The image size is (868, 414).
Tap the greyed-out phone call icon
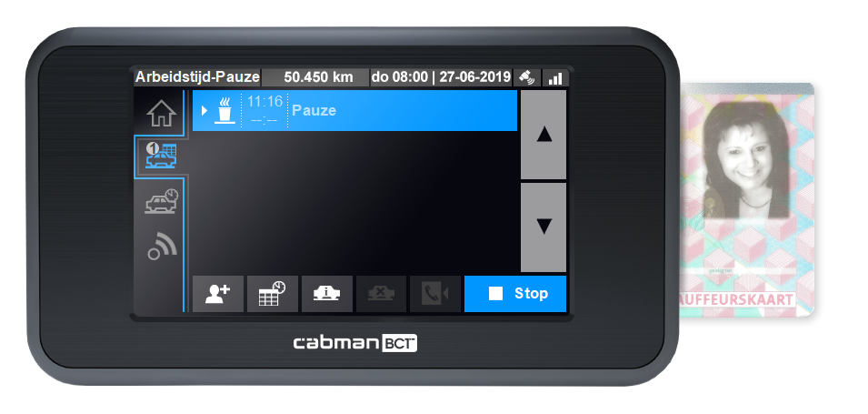[x=434, y=294]
